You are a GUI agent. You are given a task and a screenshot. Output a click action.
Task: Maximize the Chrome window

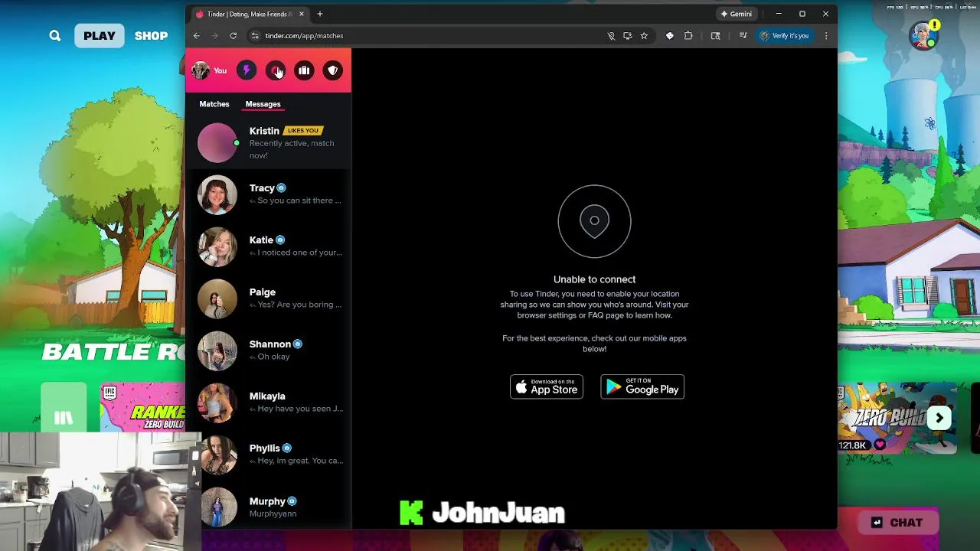click(802, 14)
